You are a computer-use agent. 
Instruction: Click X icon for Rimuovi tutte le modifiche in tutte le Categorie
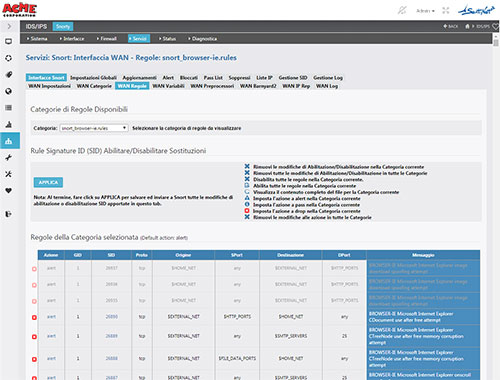tap(247, 173)
